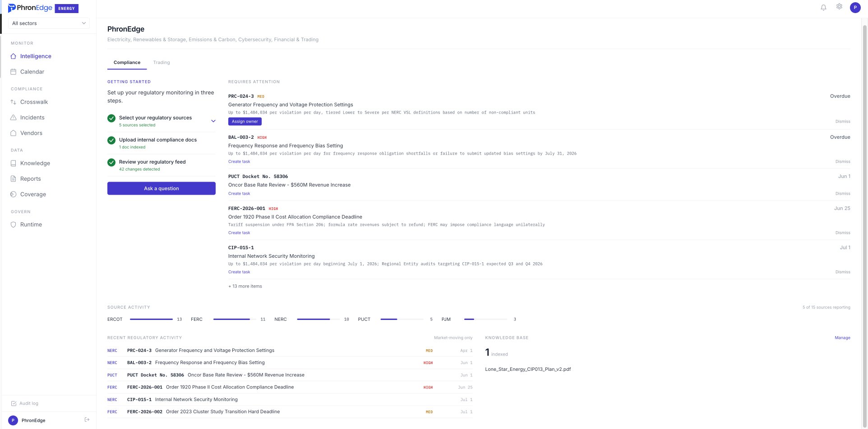Click the PUCT source activity bar
The height and width of the screenshot is (429, 868).
click(x=402, y=319)
